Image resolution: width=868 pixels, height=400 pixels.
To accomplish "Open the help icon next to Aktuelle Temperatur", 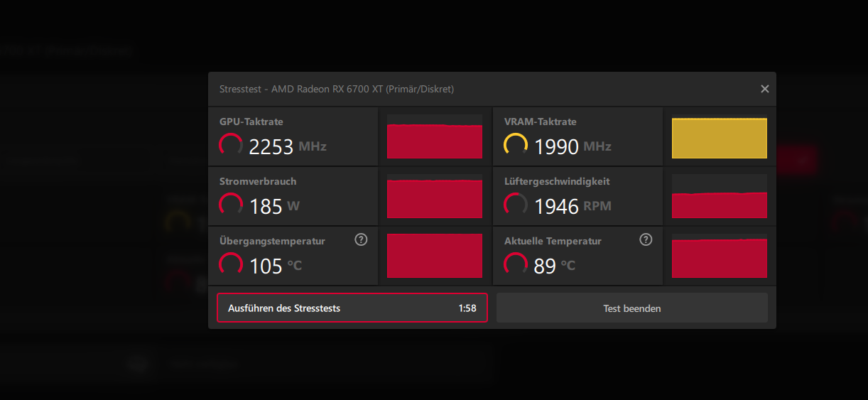I will tap(646, 239).
